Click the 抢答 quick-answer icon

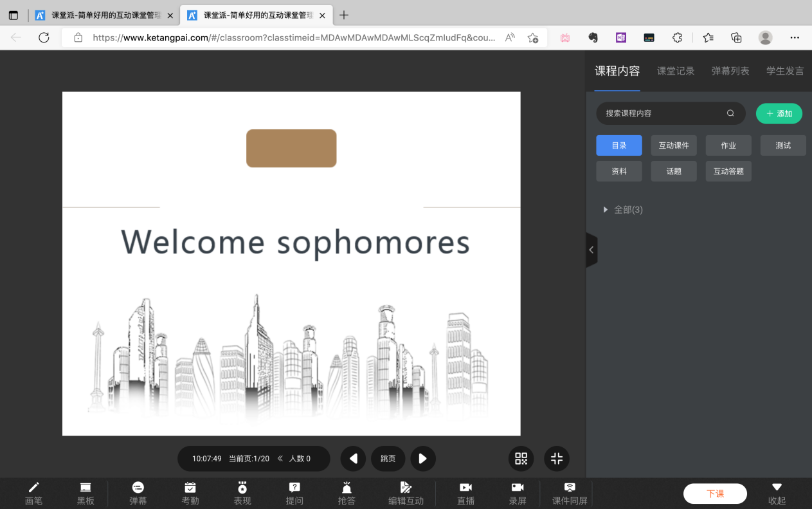click(x=347, y=493)
